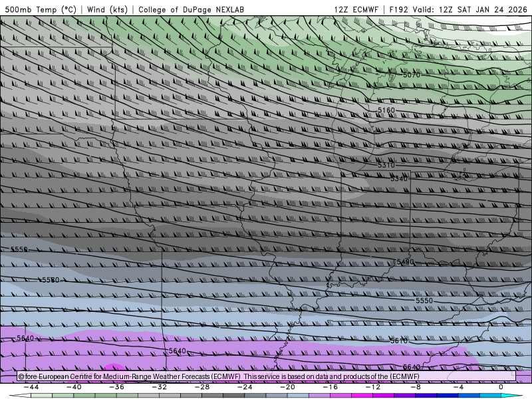The width and height of the screenshot is (532, 399).
Task: Click the 5310 height contour label
Action: (386, 165)
